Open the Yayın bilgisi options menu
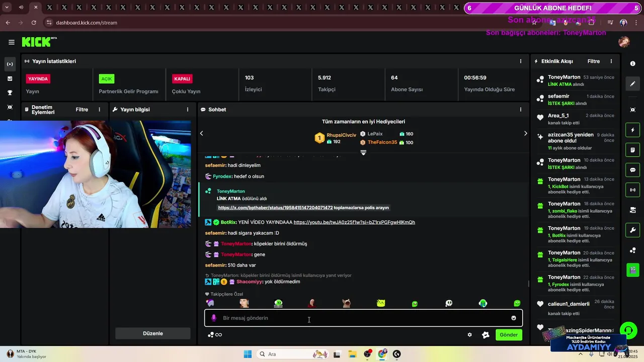644x362 pixels. tap(188, 110)
